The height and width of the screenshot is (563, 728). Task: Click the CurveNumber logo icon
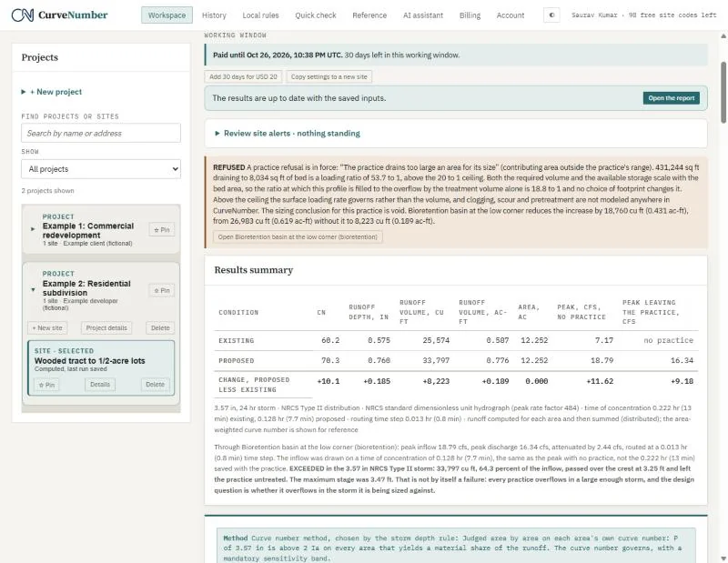pyautogui.click(x=22, y=15)
